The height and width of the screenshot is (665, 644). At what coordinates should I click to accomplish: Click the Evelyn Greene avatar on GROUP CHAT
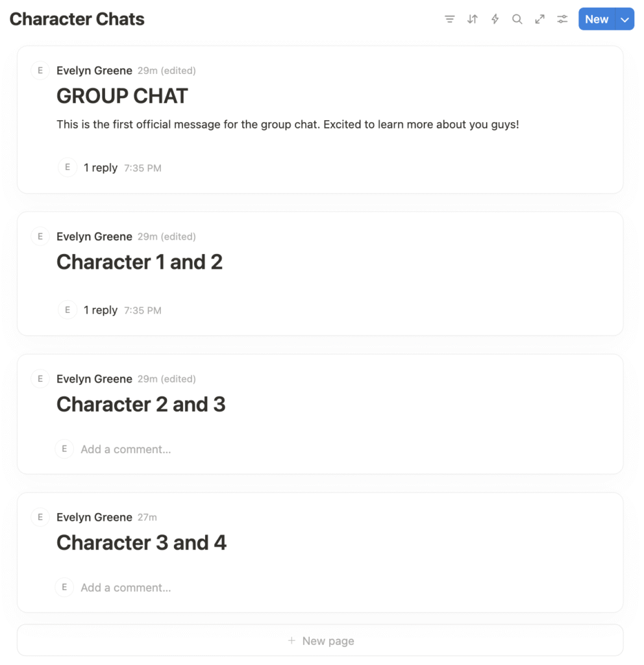40,70
